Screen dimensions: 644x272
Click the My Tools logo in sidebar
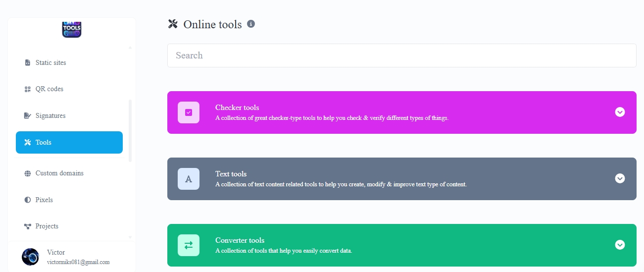(x=71, y=29)
